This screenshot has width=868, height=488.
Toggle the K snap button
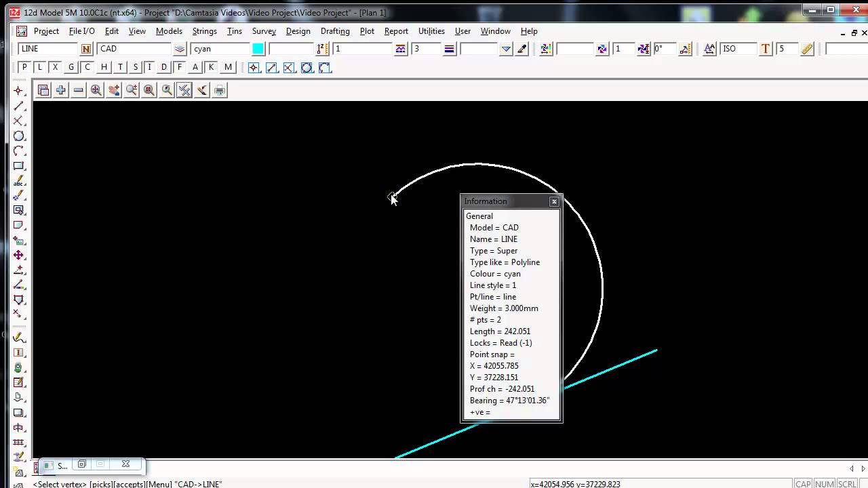(211, 67)
